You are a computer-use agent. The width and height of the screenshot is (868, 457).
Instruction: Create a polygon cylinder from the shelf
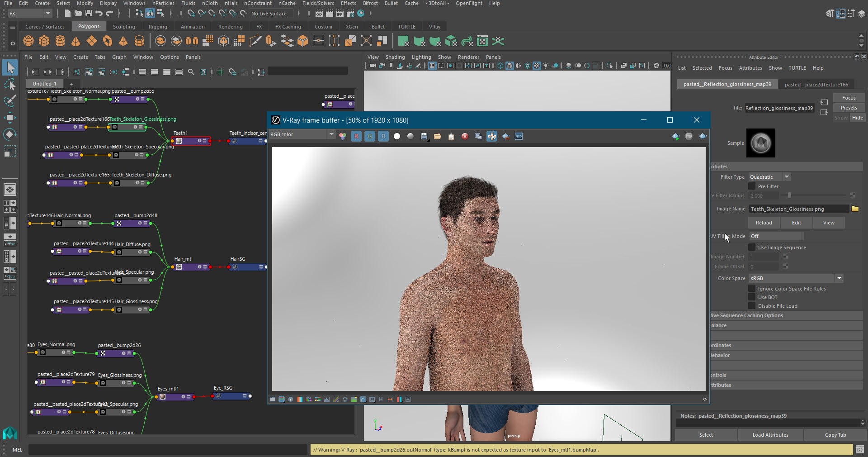60,41
